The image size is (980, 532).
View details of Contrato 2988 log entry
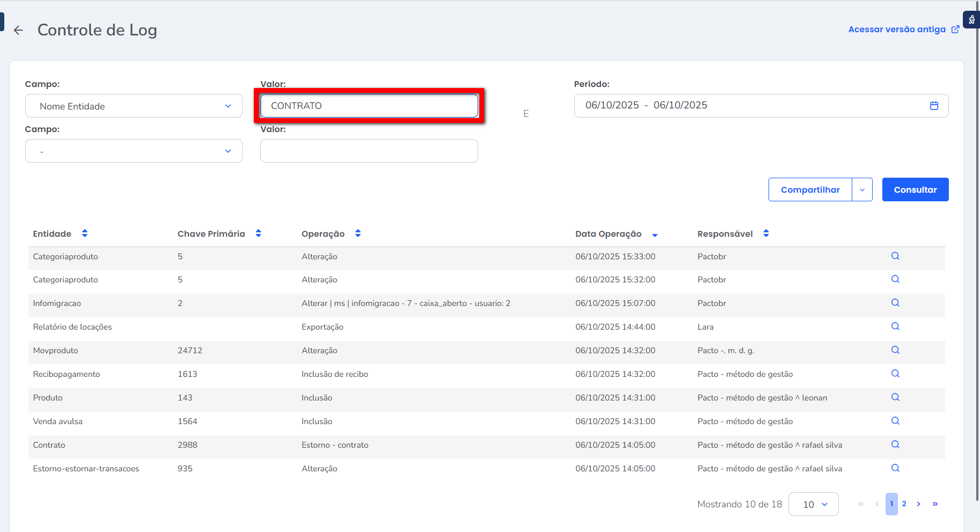(x=895, y=444)
